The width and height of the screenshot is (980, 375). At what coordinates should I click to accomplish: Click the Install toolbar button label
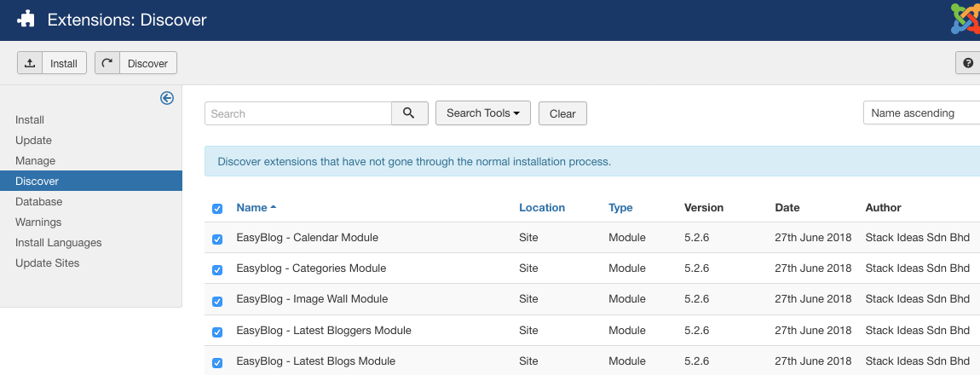[x=64, y=63]
